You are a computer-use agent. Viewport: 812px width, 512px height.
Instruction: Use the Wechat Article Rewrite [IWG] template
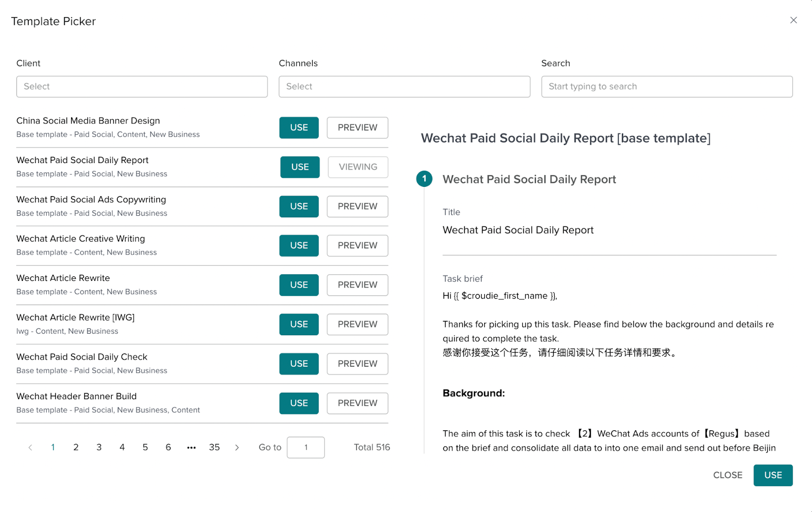(x=299, y=324)
